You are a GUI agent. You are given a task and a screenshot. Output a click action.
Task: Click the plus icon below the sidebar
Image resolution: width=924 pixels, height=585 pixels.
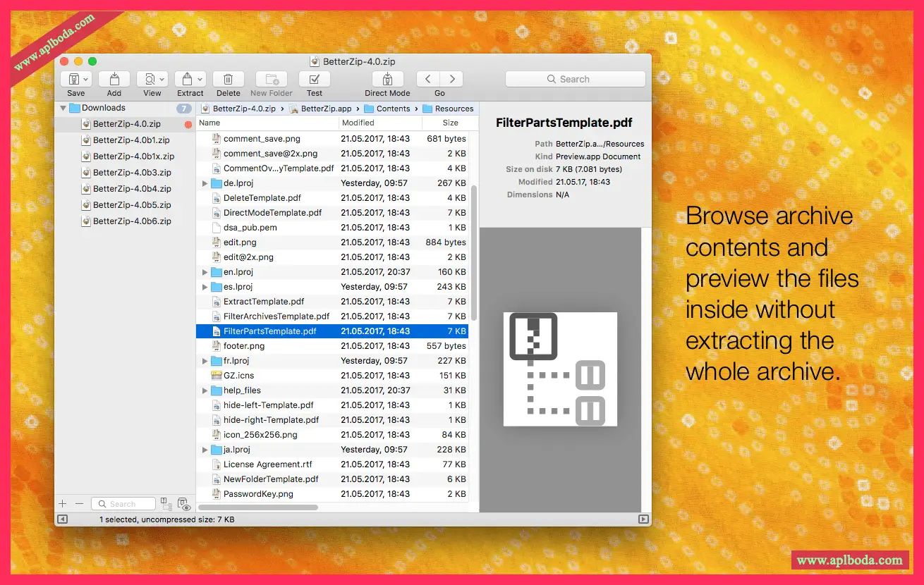(x=63, y=504)
